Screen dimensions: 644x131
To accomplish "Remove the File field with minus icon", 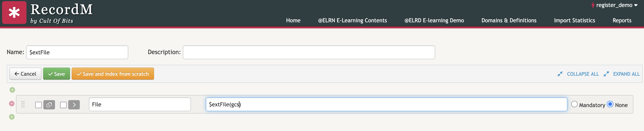I will tap(12, 104).
